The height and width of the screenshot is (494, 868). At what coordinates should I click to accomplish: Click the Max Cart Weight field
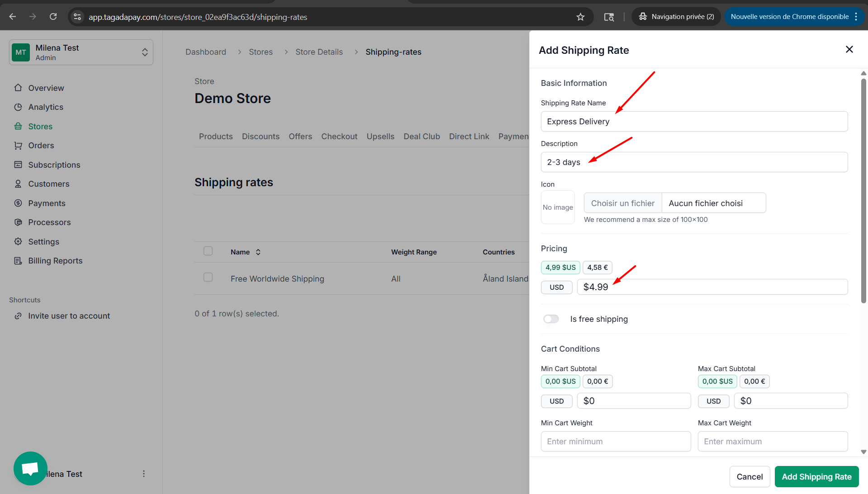(773, 441)
